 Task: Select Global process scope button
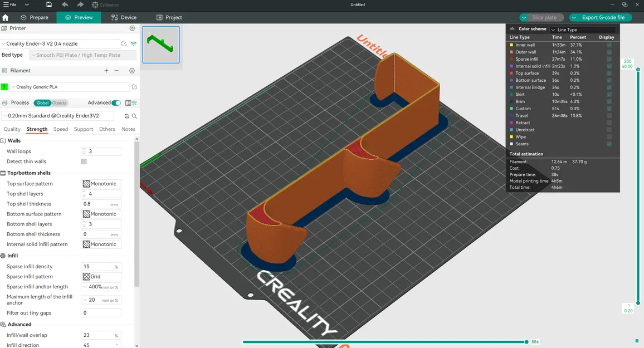click(x=42, y=103)
